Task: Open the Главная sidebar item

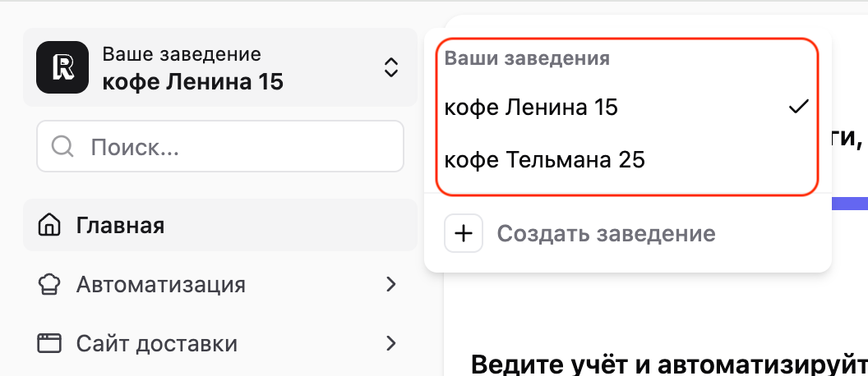Action: [121, 225]
